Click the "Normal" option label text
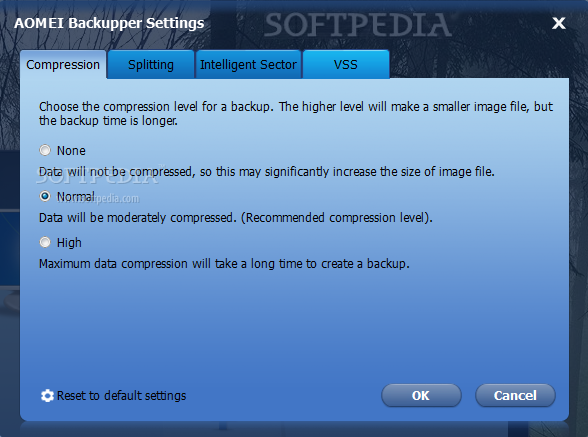The height and width of the screenshot is (437, 588). point(76,197)
